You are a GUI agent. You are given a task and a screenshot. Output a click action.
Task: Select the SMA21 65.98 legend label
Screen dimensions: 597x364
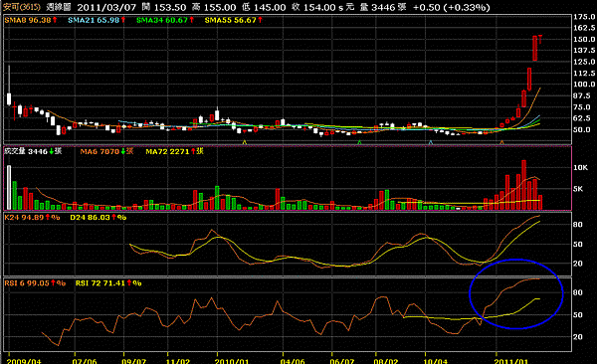[94, 20]
